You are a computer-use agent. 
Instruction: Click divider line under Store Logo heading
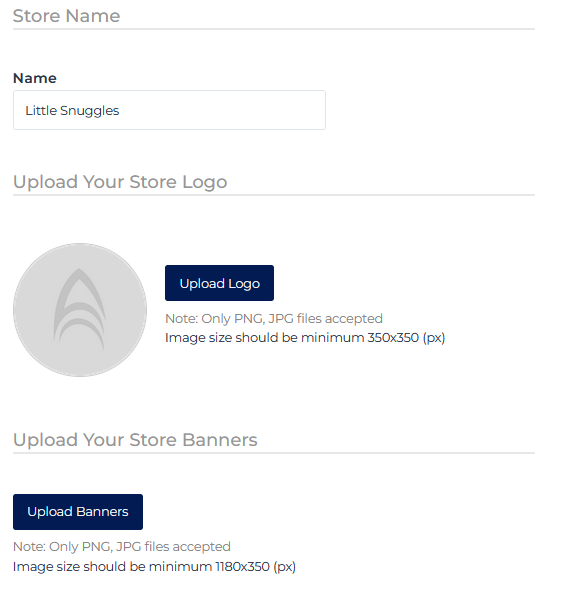(274, 195)
